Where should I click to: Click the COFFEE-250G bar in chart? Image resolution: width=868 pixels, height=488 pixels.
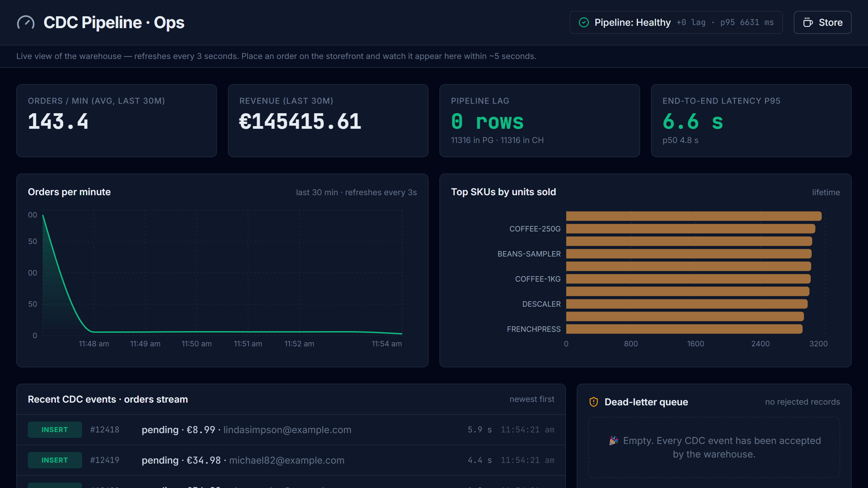pos(691,229)
